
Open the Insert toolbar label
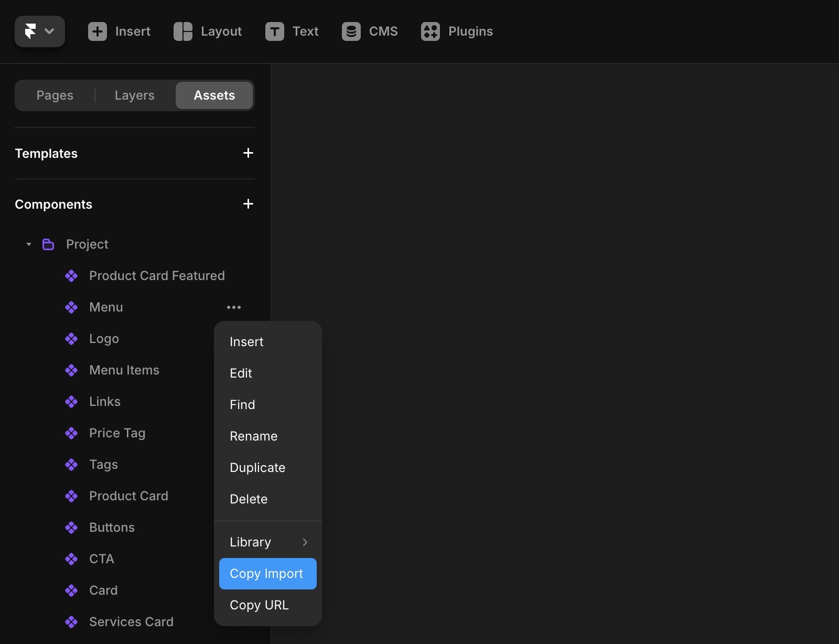coord(133,31)
